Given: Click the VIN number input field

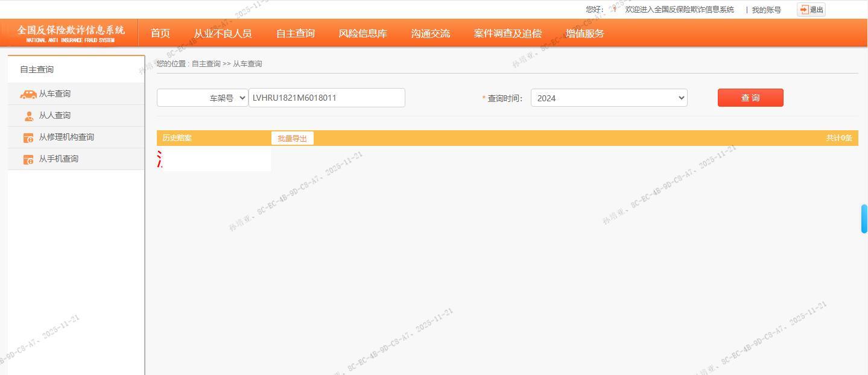Looking at the screenshot, I should click(326, 98).
